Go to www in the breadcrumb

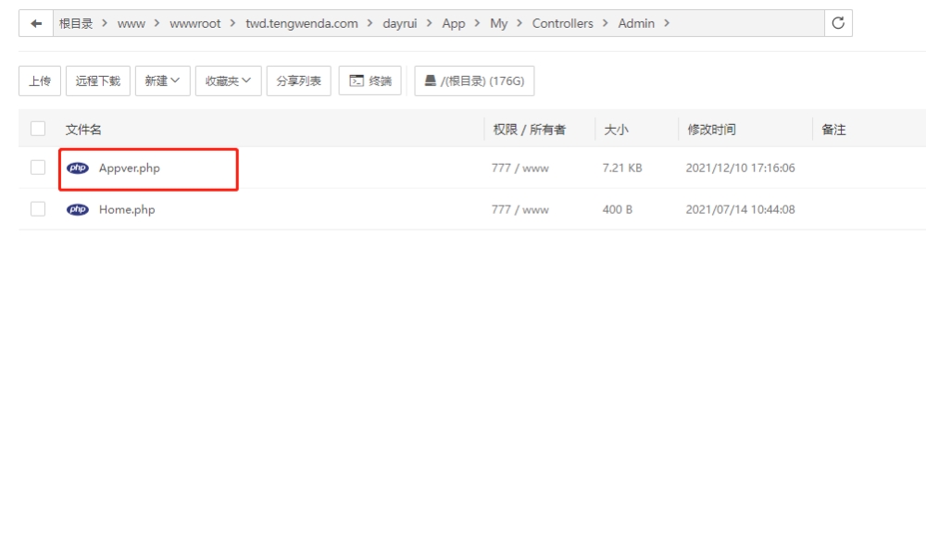click(131, 24)
